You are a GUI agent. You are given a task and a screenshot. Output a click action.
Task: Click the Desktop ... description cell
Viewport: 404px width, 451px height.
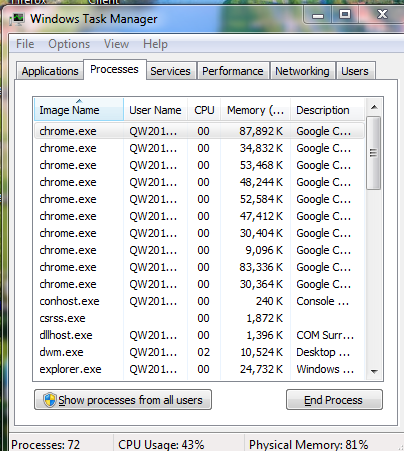(323, 352)
